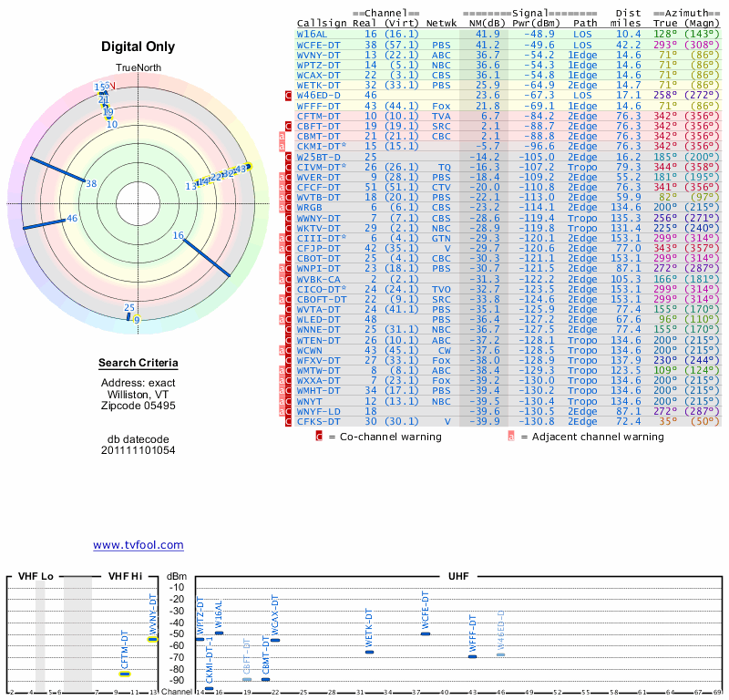Click WETK-DT signal bar in UHF spectrum
Screen dimensions: 729x700
pyautogui.click(x=369, y=652)
